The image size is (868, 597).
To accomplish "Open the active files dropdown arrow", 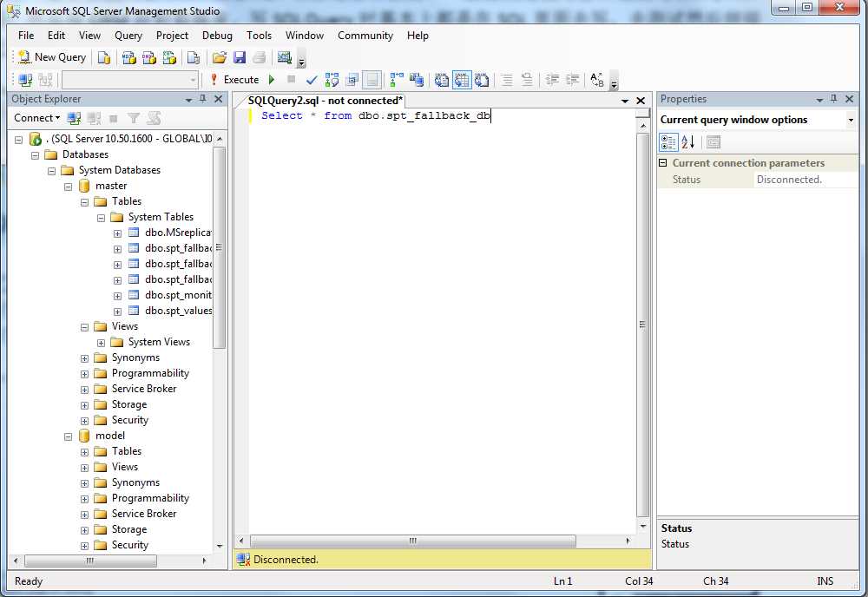I will pos(624,101).
